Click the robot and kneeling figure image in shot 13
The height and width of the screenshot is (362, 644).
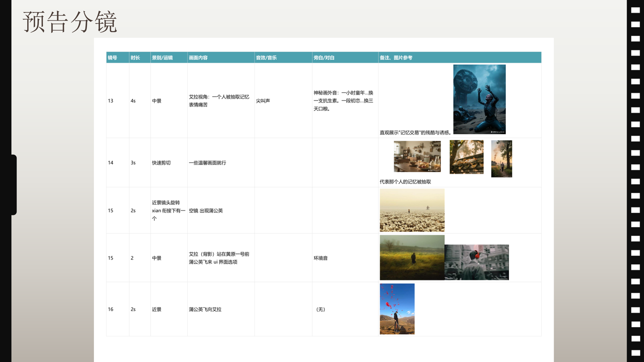tap(479, 99)
